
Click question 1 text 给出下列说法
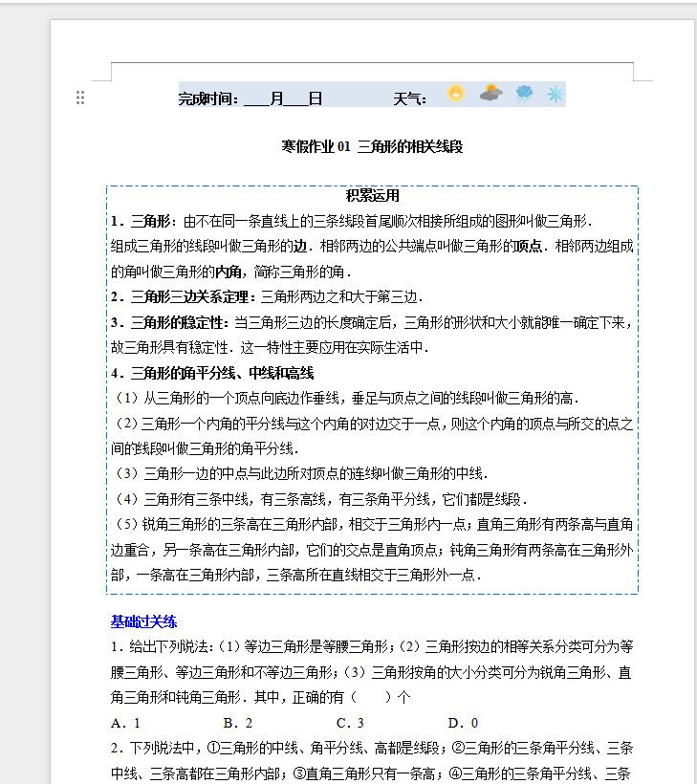[372, 646]
